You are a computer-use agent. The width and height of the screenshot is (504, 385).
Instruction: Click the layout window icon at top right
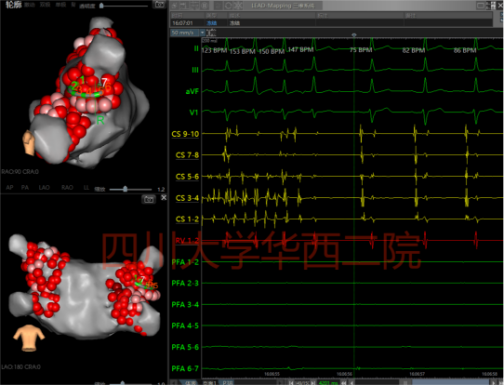pos(481,6)
